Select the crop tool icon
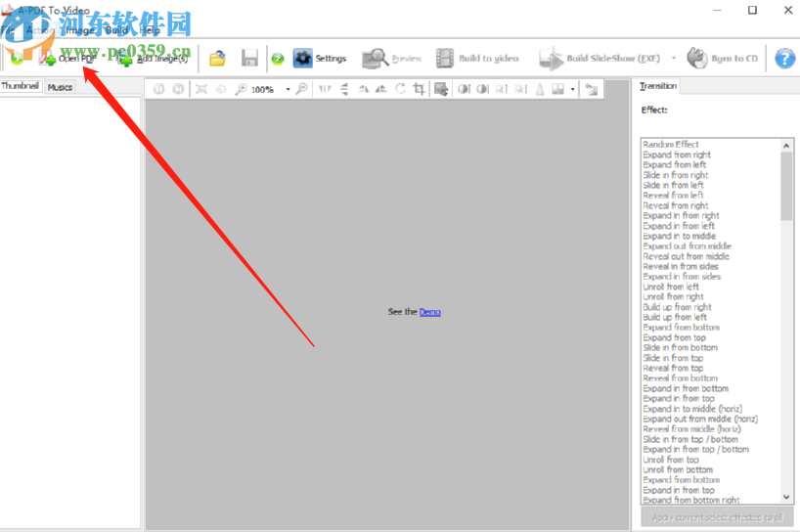The width and height of the screenshot is (800, 532). coord(419,89)
